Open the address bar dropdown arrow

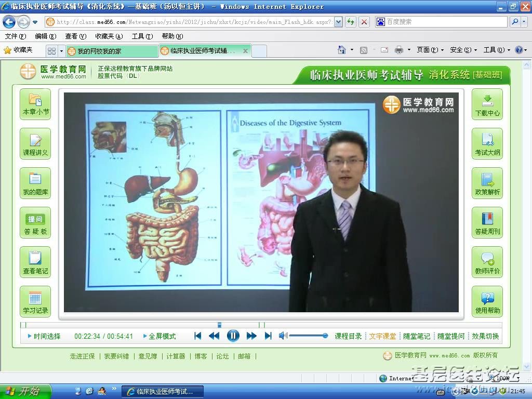(338, 22)
